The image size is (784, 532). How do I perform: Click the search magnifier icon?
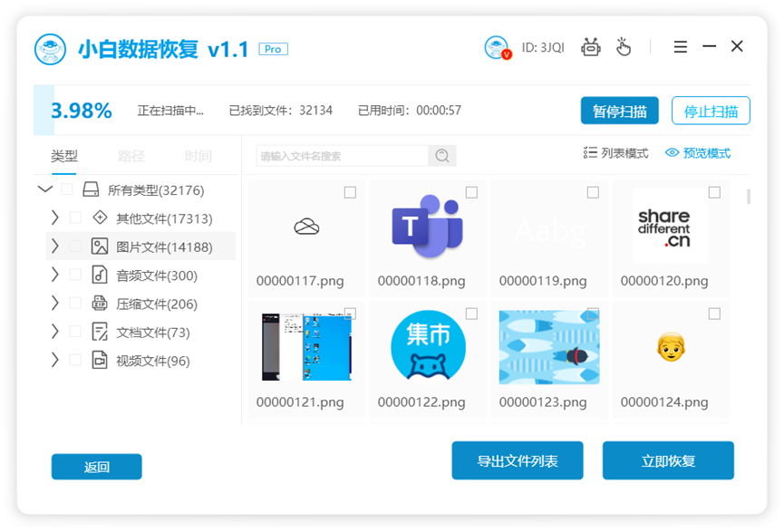(x=441, y=156)
